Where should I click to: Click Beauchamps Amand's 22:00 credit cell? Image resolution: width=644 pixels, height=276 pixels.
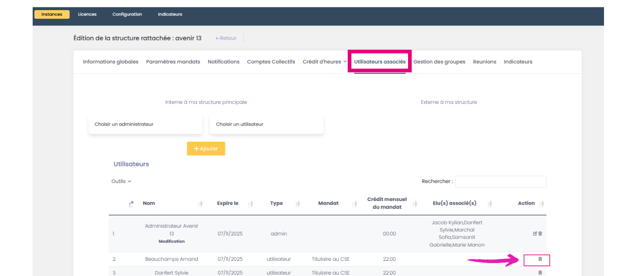click(389, 259)
